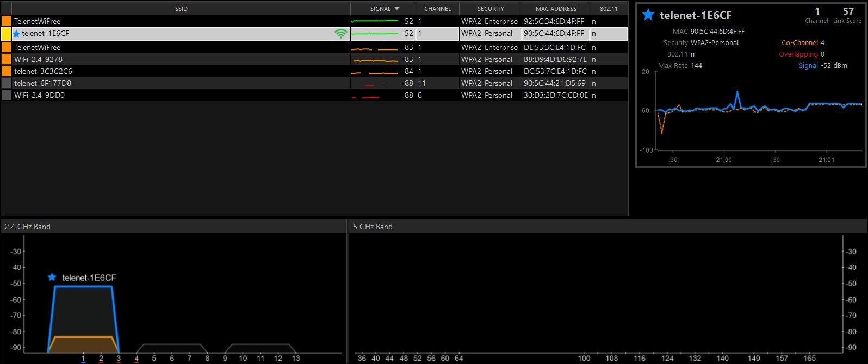This screenshot has width=868, height=364.
Task: Click the Overlapping 0 label in details panel
Action: 802,54
